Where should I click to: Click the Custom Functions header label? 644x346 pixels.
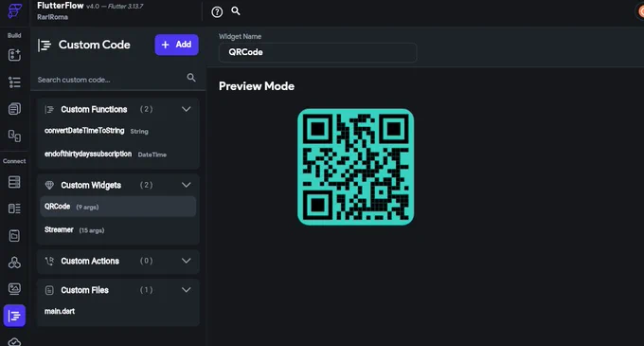click(x=94, y=109)
